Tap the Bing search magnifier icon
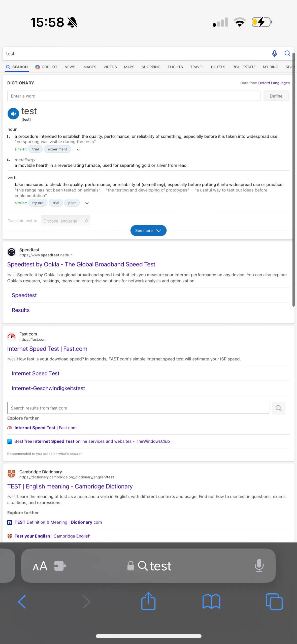This screenshot has height=644, width=297. 287,53
